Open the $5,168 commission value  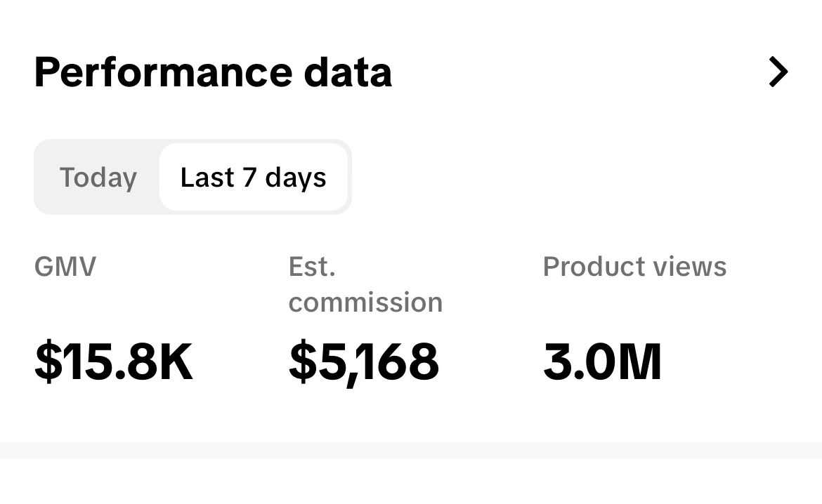(x=363, y=362)
